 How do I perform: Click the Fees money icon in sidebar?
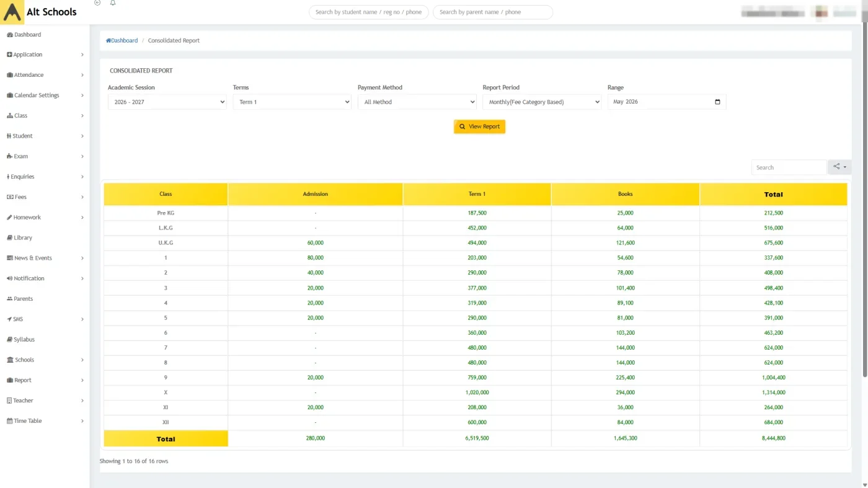(9, 197)
